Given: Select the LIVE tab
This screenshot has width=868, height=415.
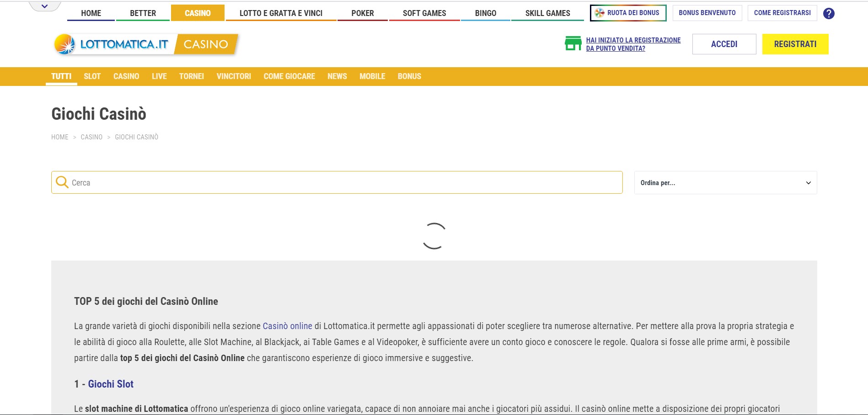Looking at the screenshot, I should coord(159,76).
